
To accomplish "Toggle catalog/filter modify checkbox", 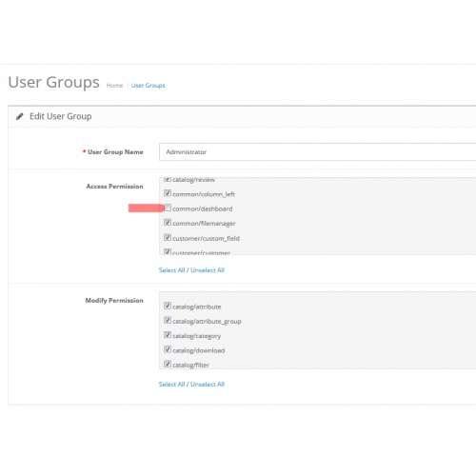I will (168, 364).
